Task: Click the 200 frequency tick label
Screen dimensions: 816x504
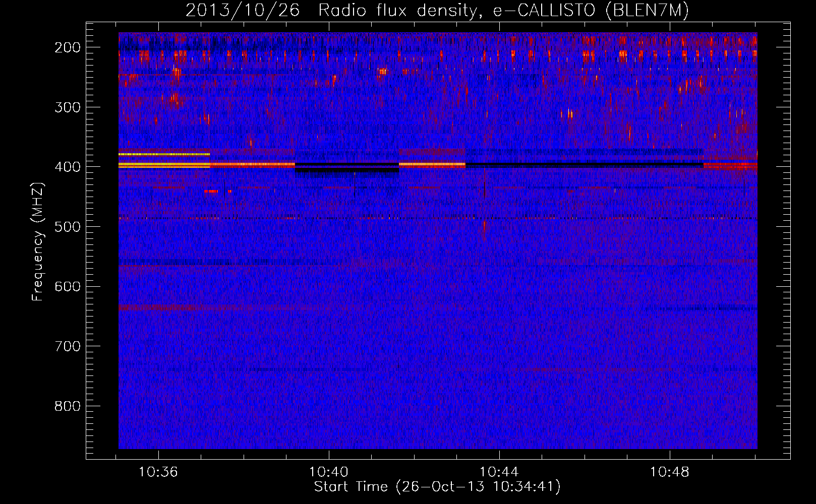Action: pyautogui.click(x=68, y=47)
